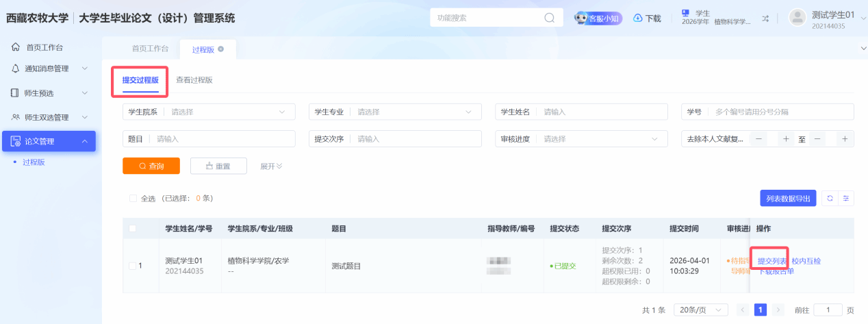Click the magnifier icon in 功能搜索 box
The height and width of the screenshot is (324, 868).
point(549,18)
